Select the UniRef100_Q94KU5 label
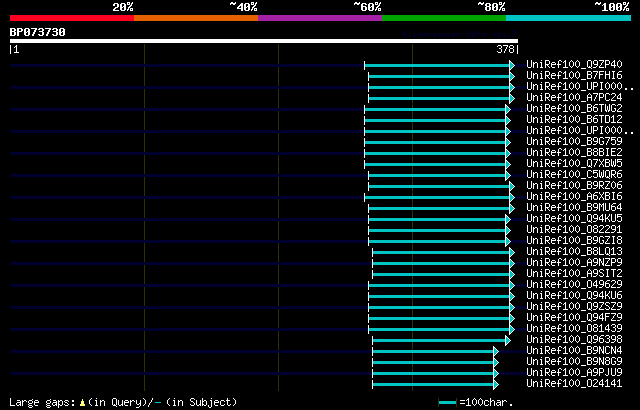 click(x=574, y=219)
